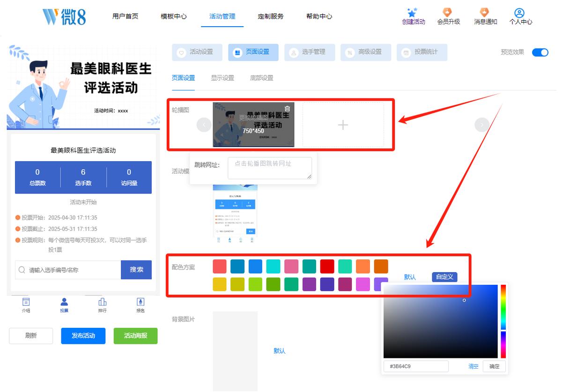Pick the dark orange color swatch

click(381, 266)
